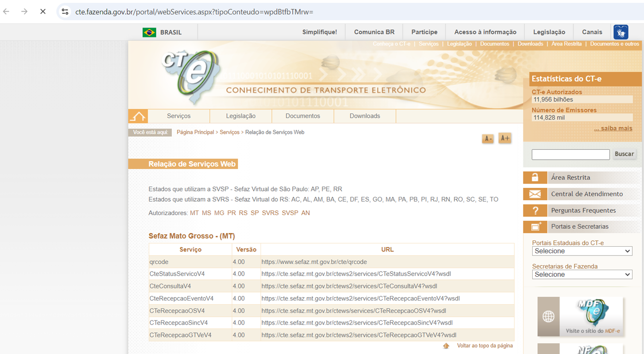Click the saiba mais link
644x354 pixels.
(613, 128)
